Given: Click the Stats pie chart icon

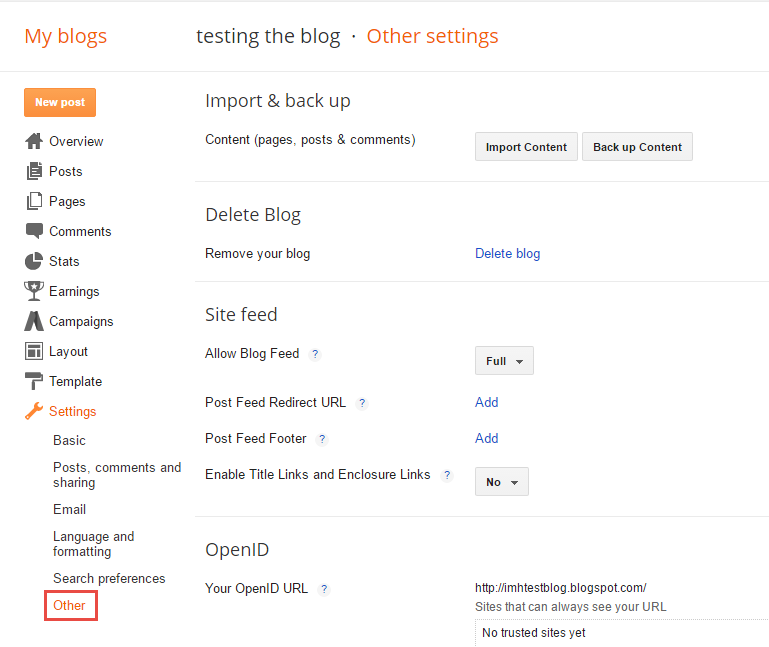Looking at the screenshot, I should (x=34, y=261).
